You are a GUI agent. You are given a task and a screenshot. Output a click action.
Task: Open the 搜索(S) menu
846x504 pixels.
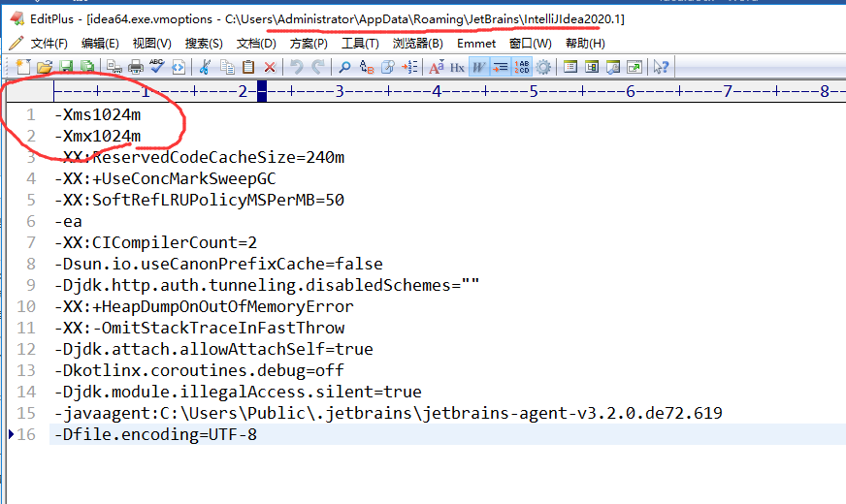204,43
